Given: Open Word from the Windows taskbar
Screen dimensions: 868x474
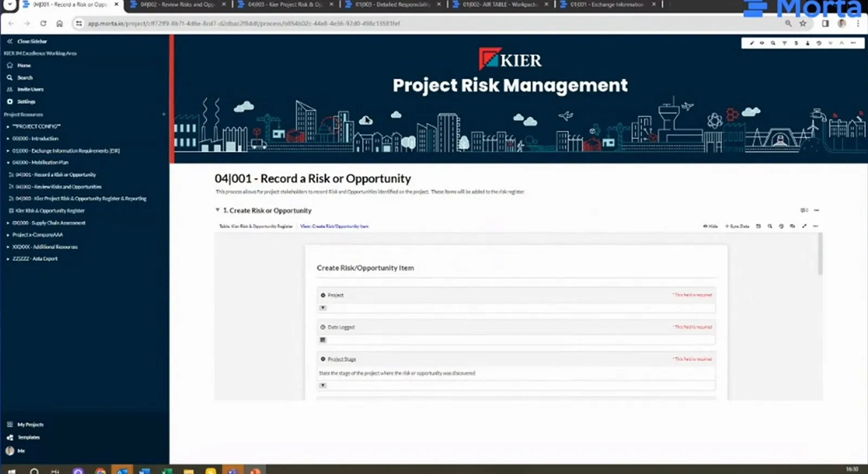Looking at the screenshot, I should [x=144, y=471].
